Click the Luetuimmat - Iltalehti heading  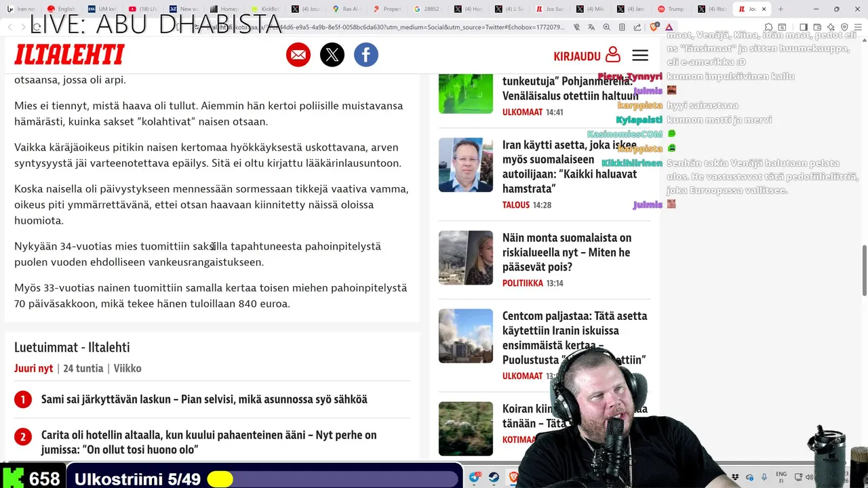tap(72, 347)
